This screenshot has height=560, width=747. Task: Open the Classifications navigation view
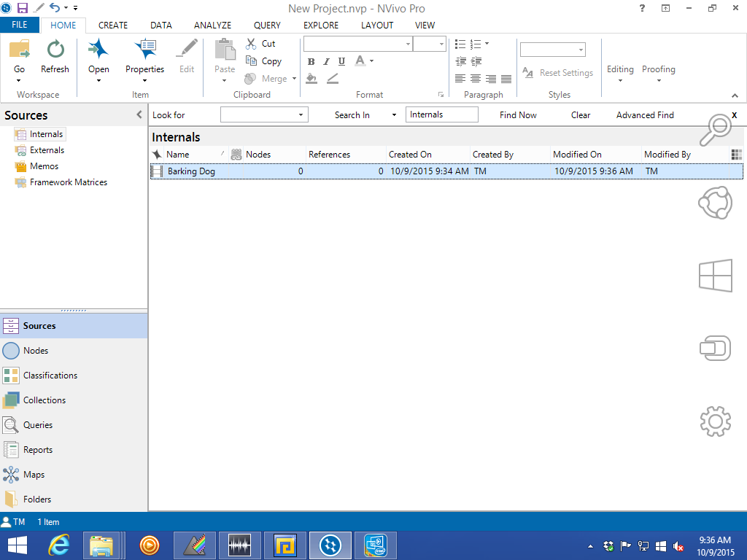(50, 376)
